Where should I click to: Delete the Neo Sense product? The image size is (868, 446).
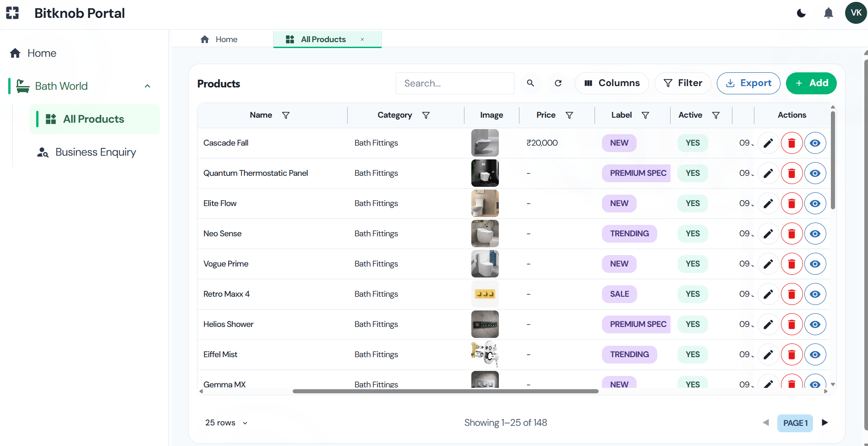pos(792,234)
